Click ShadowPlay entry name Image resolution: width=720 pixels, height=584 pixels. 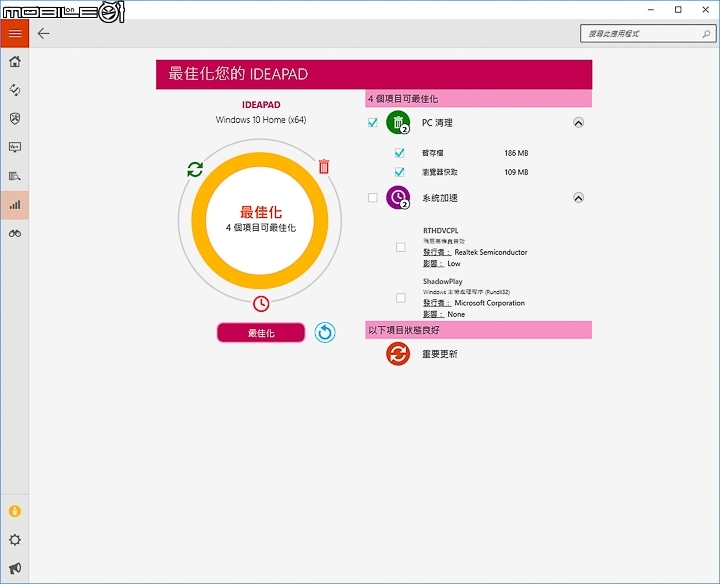(x=443, y=281)
